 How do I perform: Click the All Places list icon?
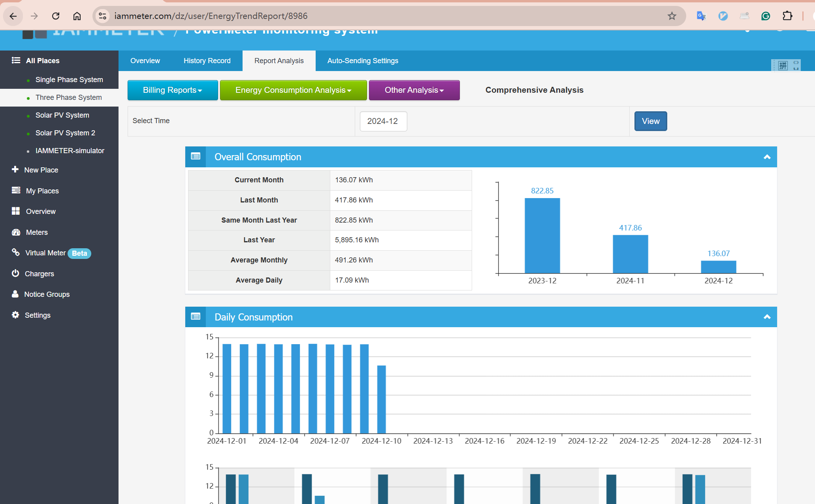(x=16, y=60)
